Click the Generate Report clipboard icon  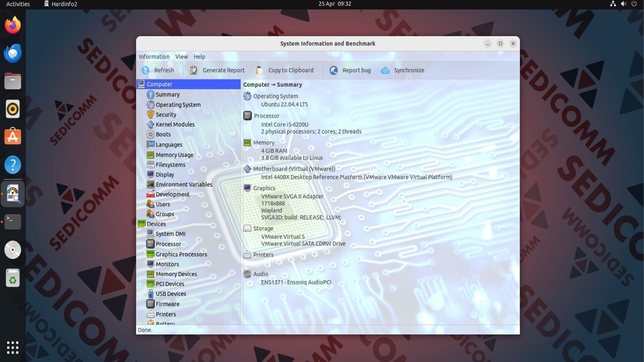(x=194, y=70)
